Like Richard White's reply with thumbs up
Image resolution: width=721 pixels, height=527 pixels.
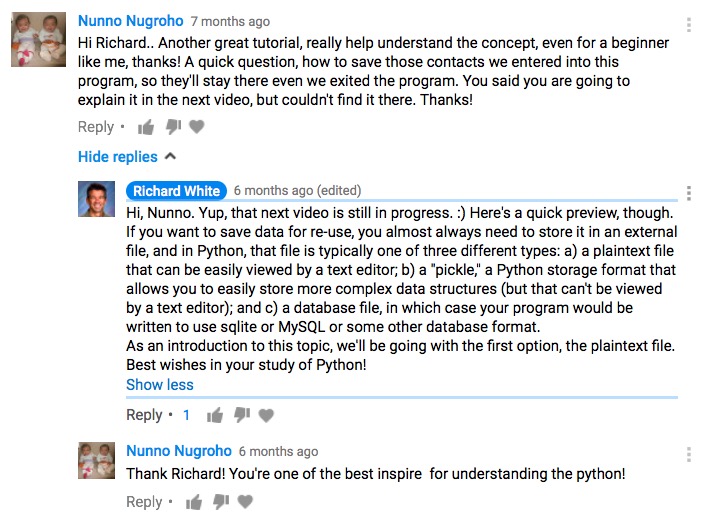click(x=215, y=415)
